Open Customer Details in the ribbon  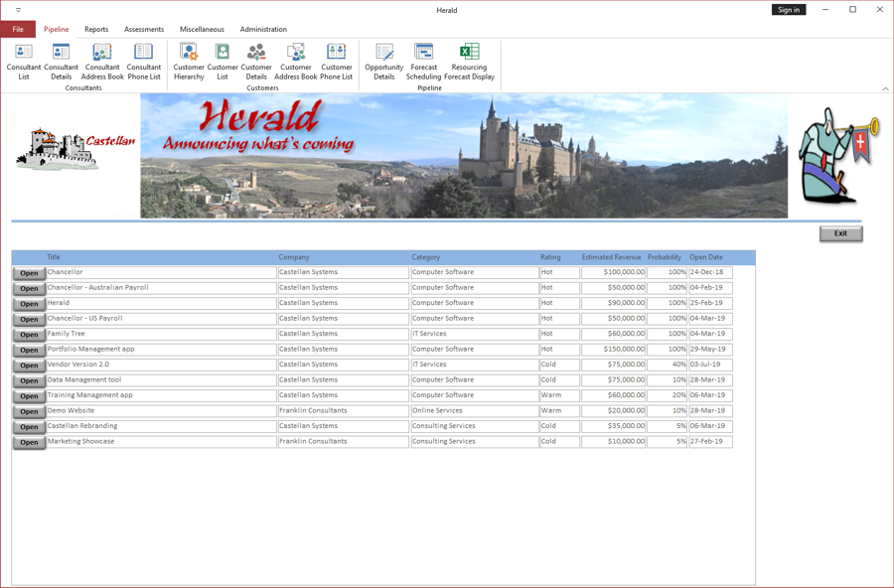tap(256, 62)
